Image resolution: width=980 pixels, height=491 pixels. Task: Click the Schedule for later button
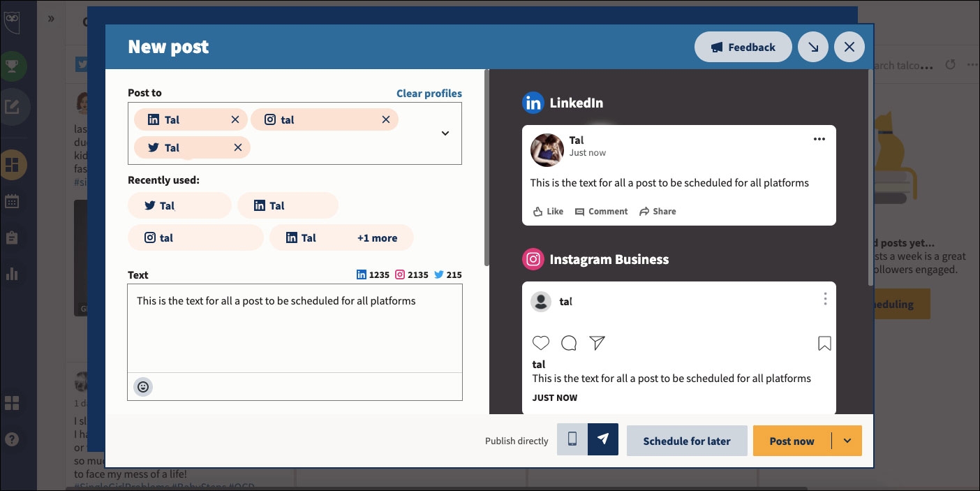pyautogui.click(x=687, y=441)
